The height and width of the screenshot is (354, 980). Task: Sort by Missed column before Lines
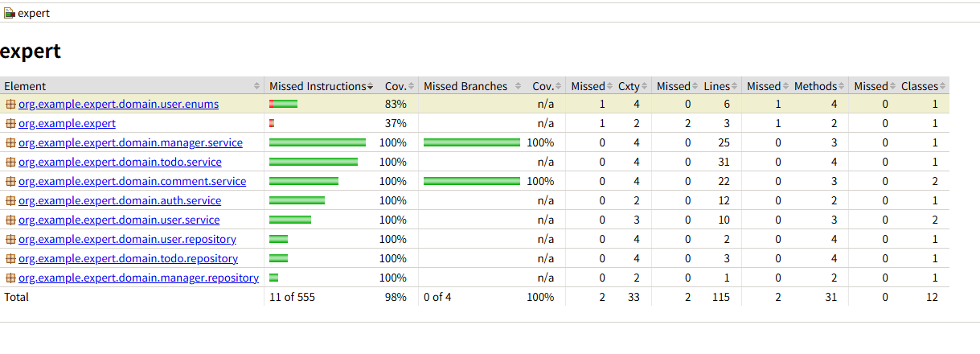676,86
